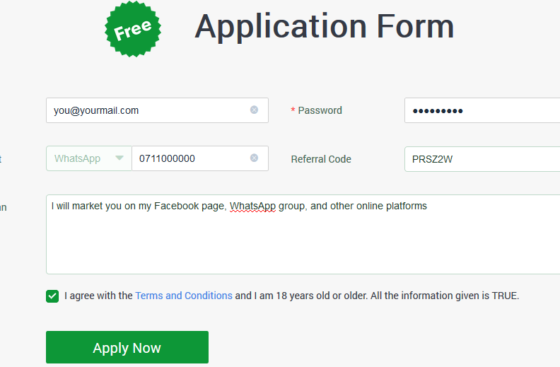Click the dropdown arrow beside WhatsApp
The height and width of the screenshot is (367, 560).
[x=119, y=158]
